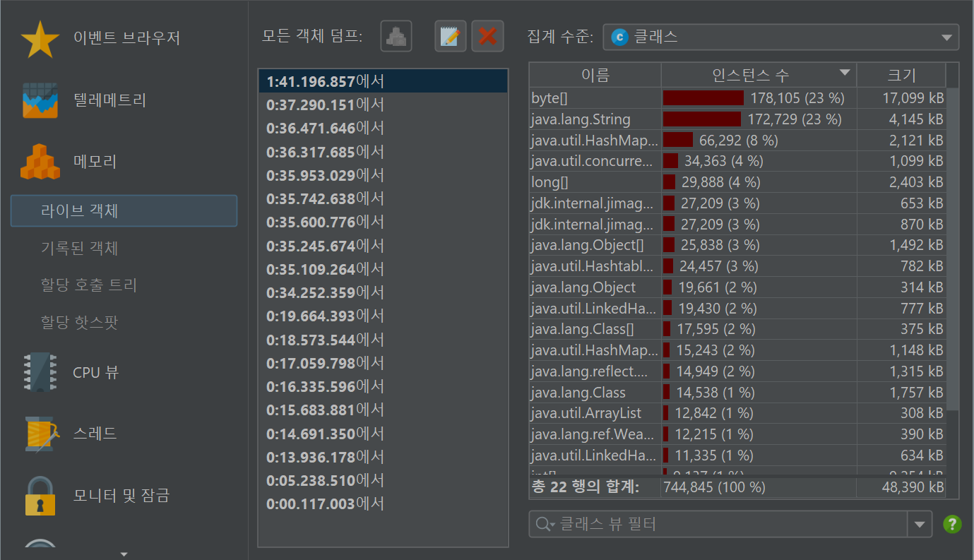Select the dump at 0:16.335.596
This screenshot has height=560, width=974.
coord(383,386)
